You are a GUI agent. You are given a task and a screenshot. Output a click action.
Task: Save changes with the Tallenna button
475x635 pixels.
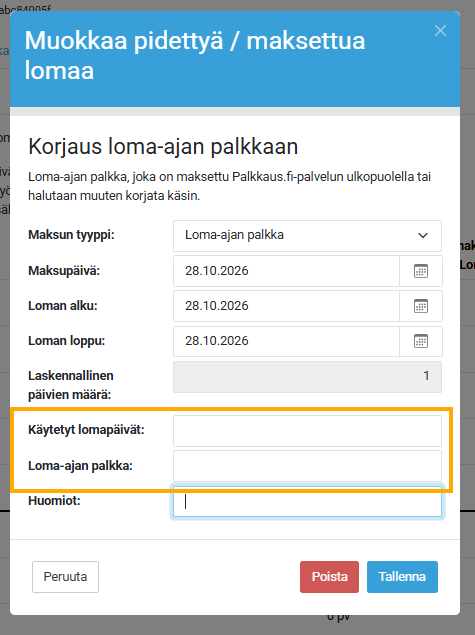pos(402,577)
